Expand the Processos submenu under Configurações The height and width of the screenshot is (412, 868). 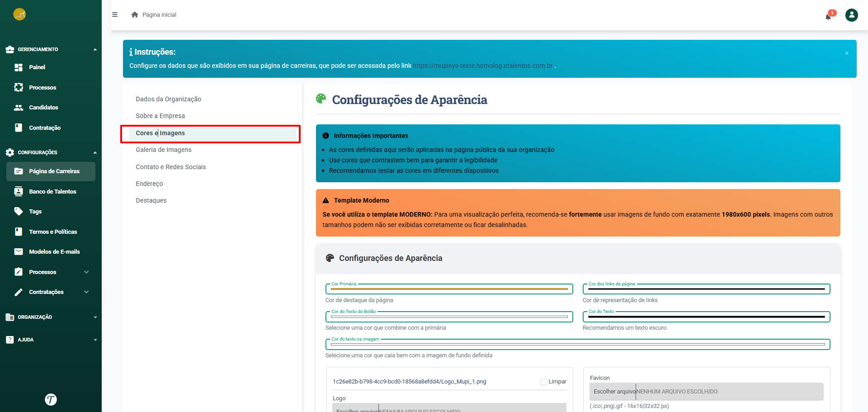point(86,272)
